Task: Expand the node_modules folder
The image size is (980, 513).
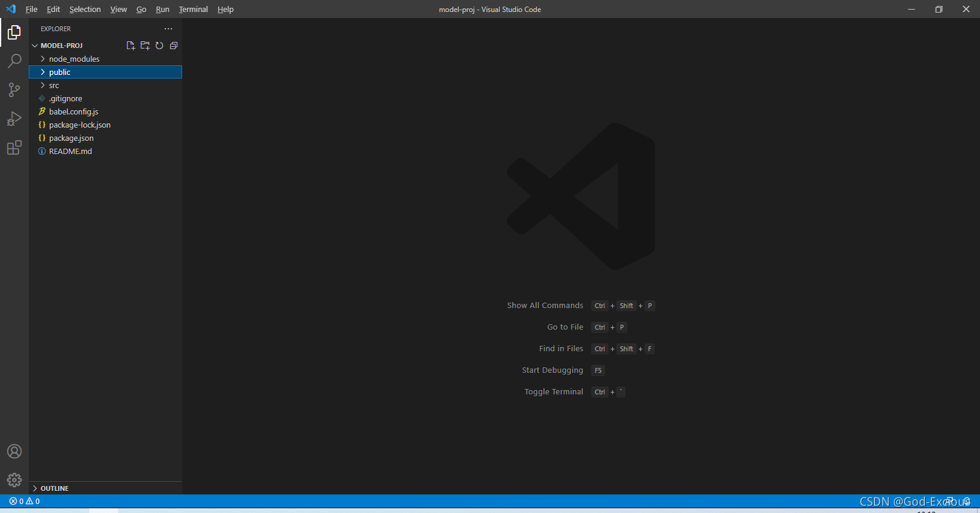Action: [x=105, y=59]
